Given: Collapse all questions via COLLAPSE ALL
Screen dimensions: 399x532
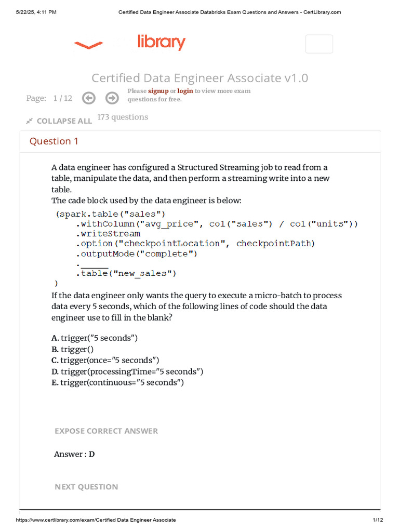Looking at the screenshot, I should pyautogui.click(x=64, y=121).
